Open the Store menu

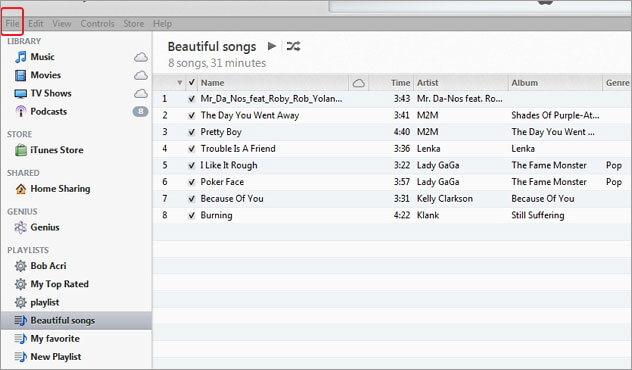click(x=133, y=23)
